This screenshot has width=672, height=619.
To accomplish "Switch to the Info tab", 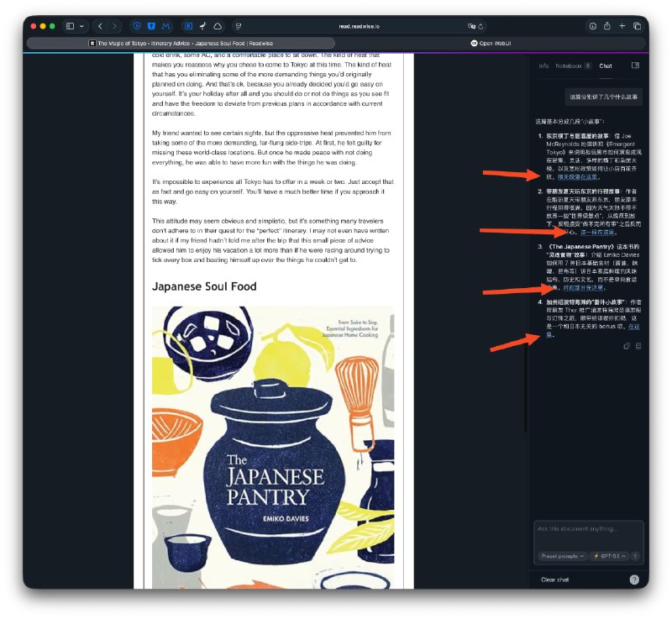I will click(544, 66).
